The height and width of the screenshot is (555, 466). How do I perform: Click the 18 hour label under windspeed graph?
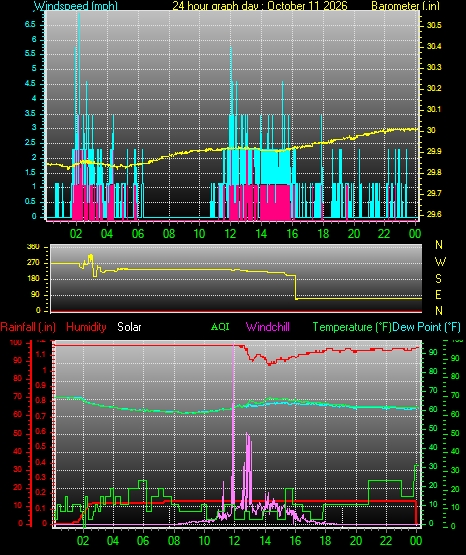(x=323, y=234)
